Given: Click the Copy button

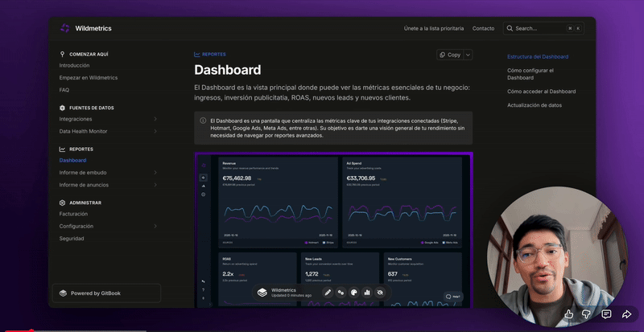Looking at the screenshot, I should click(450, 55).
